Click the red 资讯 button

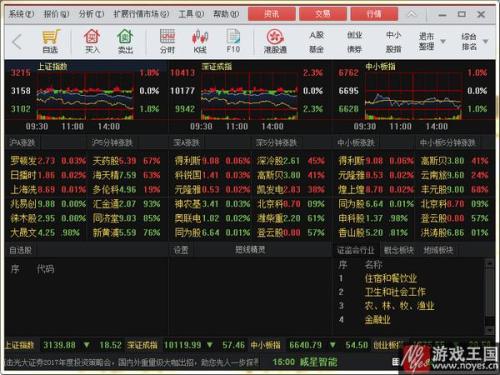(272, 14)
